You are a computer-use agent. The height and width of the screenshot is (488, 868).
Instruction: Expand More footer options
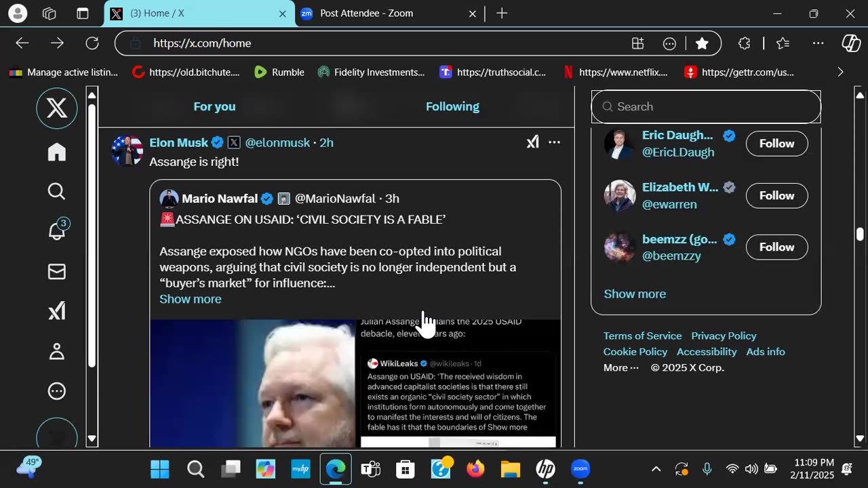coord(621,368)
